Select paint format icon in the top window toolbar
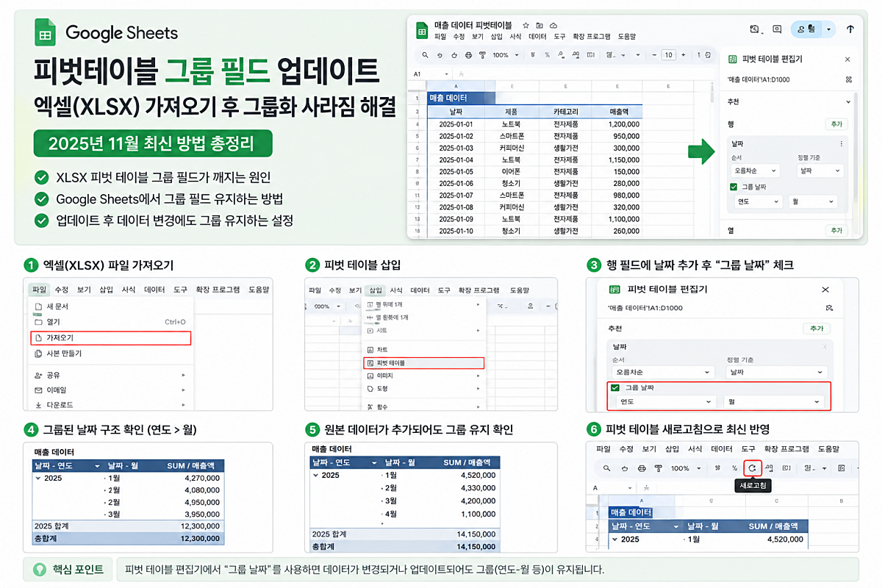This screenshot has height=588, width=882. 482,55
